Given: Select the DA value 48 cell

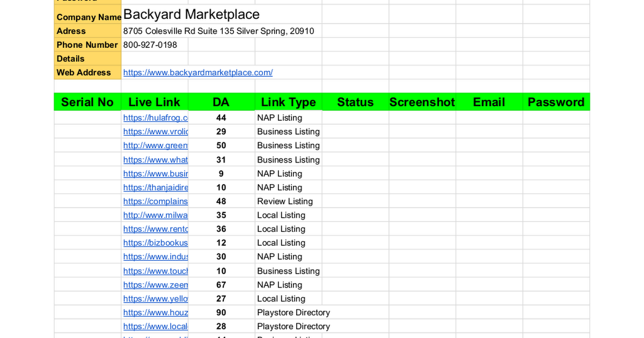Looking at the screenshot, I should tap(221, 201).
